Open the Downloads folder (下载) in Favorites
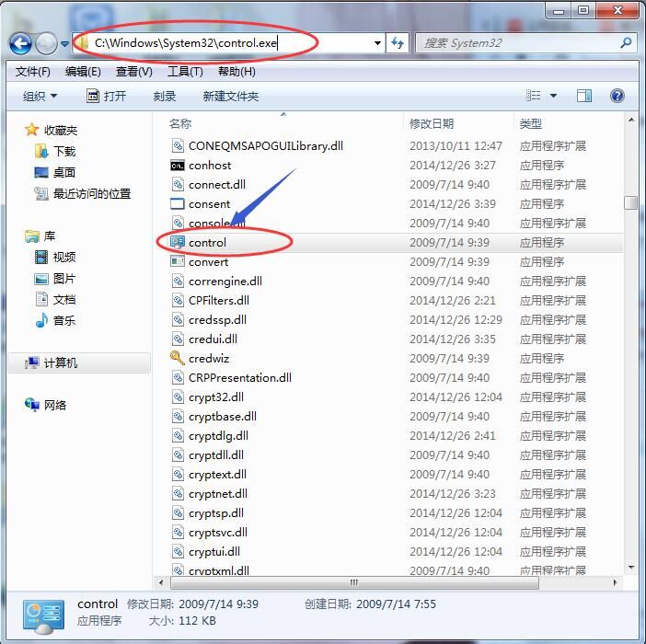The height and width of the screenshot is (644, 646). coord(64,151)
